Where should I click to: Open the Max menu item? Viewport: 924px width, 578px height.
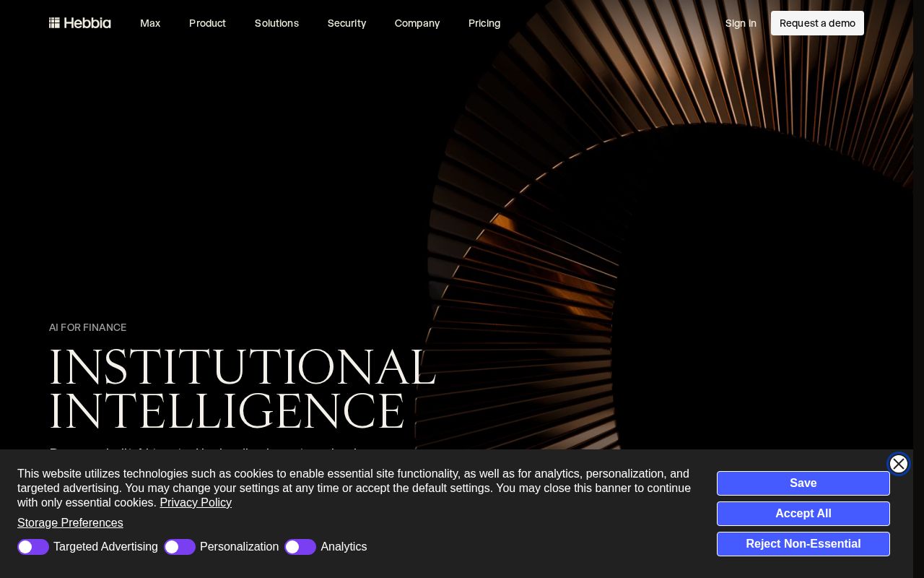tap(150, 23)
